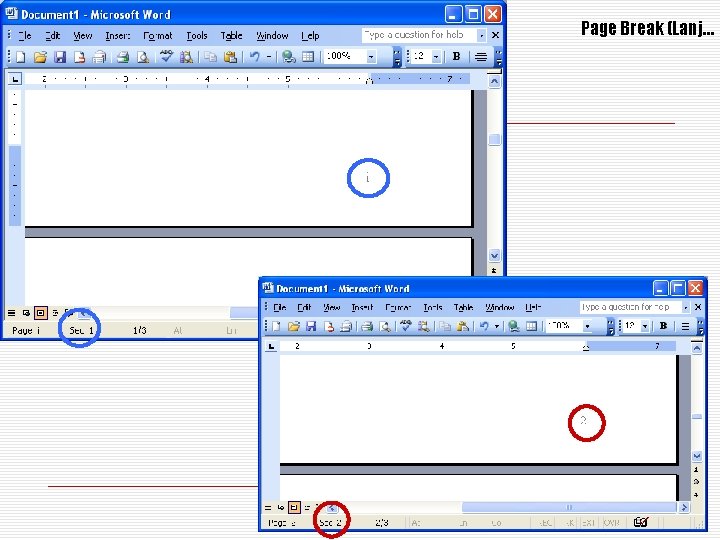Open Tools menu in top Word window
This screenshot has width=720, height=540.
(197, 35)
